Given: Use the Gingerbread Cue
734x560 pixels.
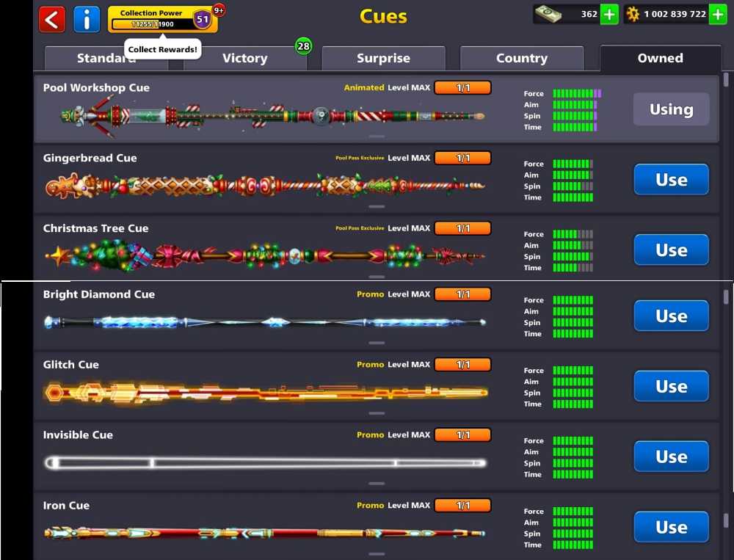Looking at the screenshot, I should click(x=672, y=179).
